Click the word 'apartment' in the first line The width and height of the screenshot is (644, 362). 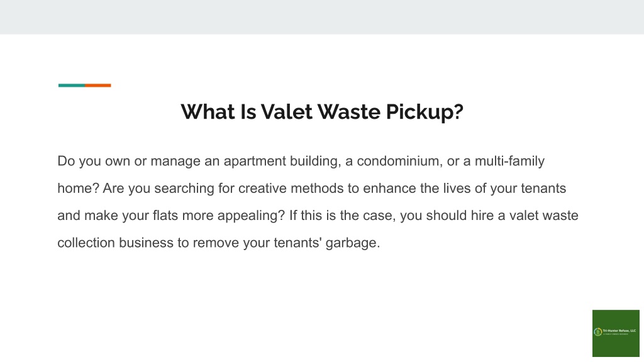pyautogui.click(x=255, y=162)
